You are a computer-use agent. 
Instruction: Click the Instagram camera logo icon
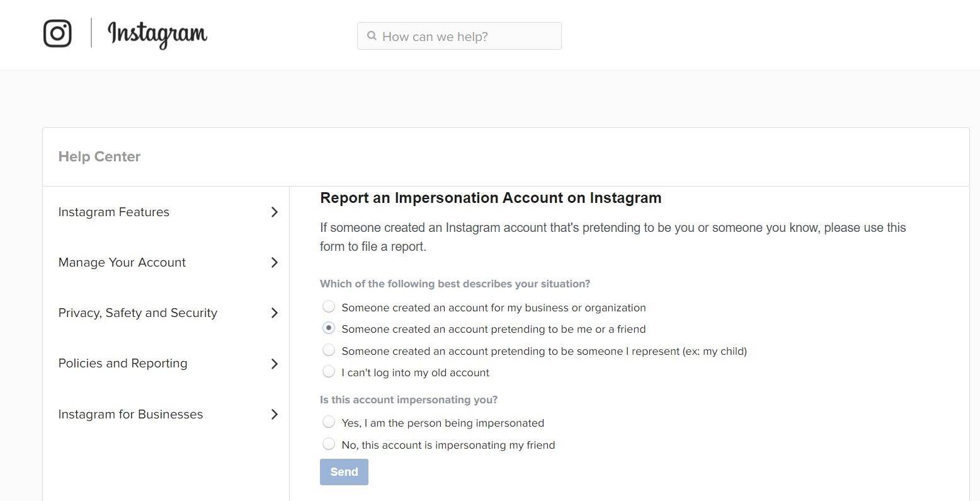[x=57, y=33]
